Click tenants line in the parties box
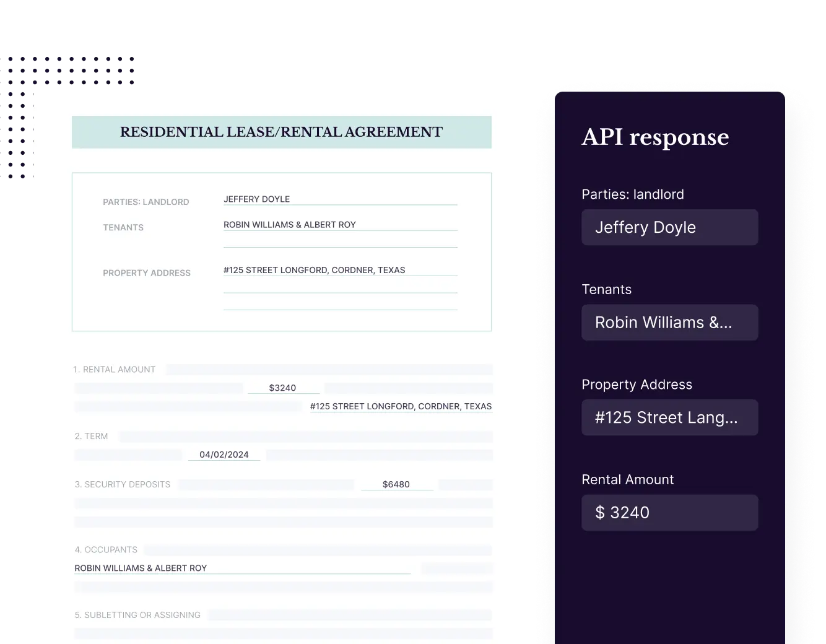The width and height of the screenshot is (826, 644). (x=339, y=225)
